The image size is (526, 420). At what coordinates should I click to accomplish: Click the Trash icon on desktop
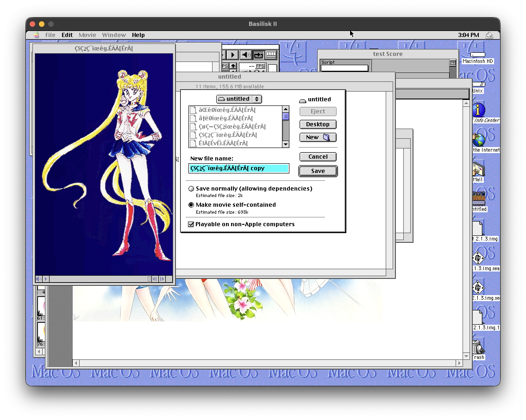point(478,347)
